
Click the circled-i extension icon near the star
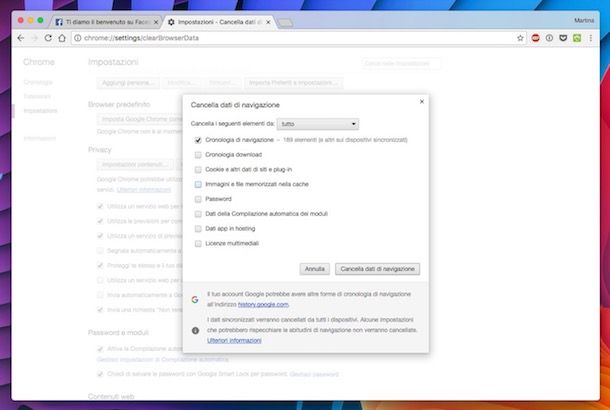[x=549, y=38]
